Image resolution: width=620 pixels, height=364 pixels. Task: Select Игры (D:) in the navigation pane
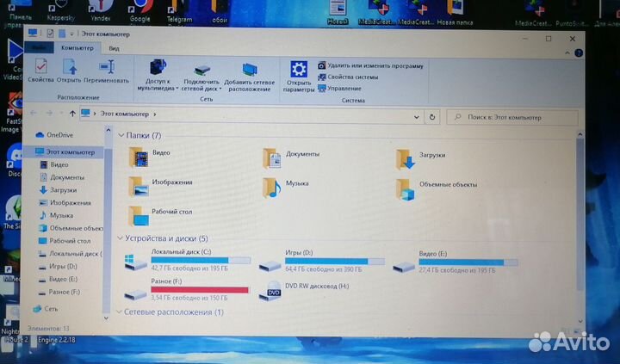click(63, 267)
